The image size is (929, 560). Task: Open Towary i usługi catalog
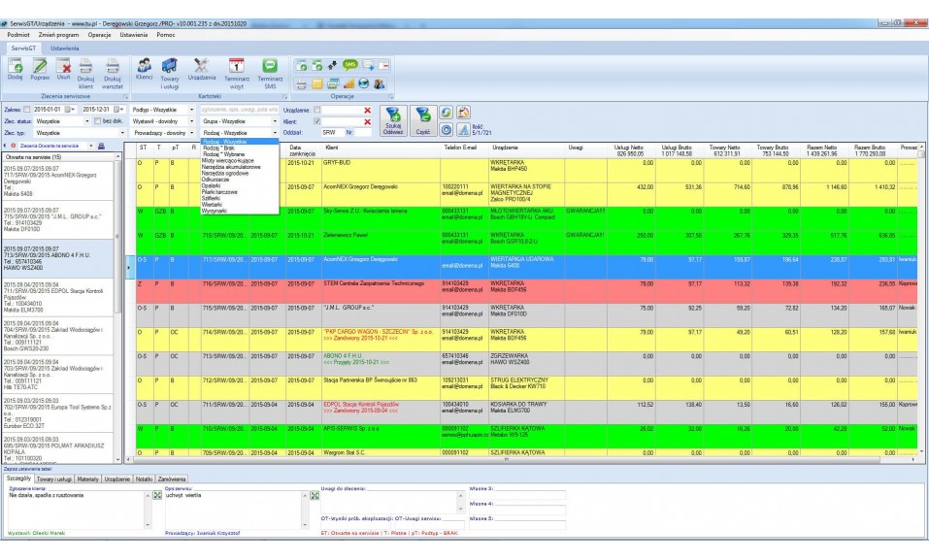click(x=169, y=65)
